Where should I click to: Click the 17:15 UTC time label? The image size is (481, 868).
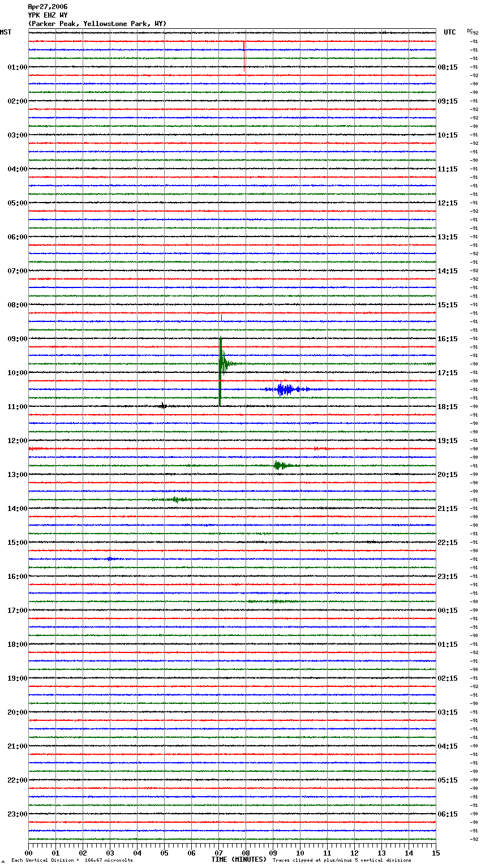tap(448, 373)
